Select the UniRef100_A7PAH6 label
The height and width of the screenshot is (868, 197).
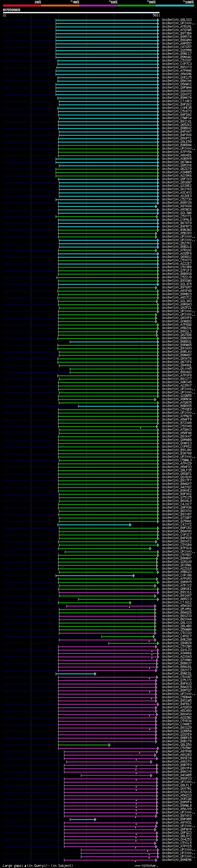177,71
